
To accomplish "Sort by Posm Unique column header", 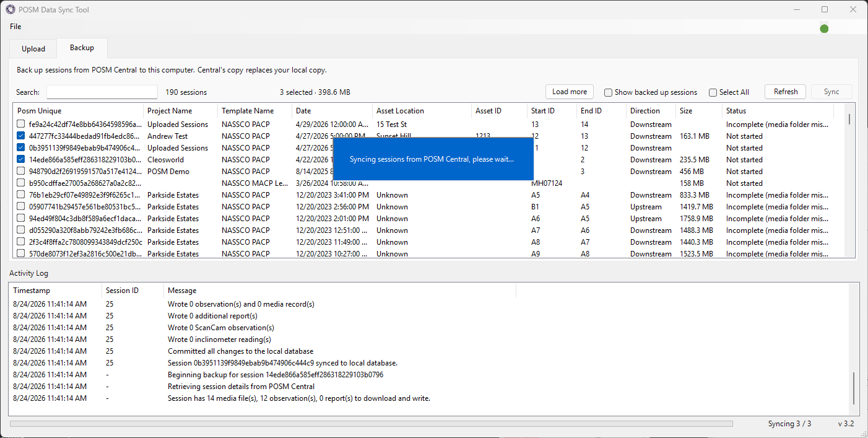I will point(79,111).
